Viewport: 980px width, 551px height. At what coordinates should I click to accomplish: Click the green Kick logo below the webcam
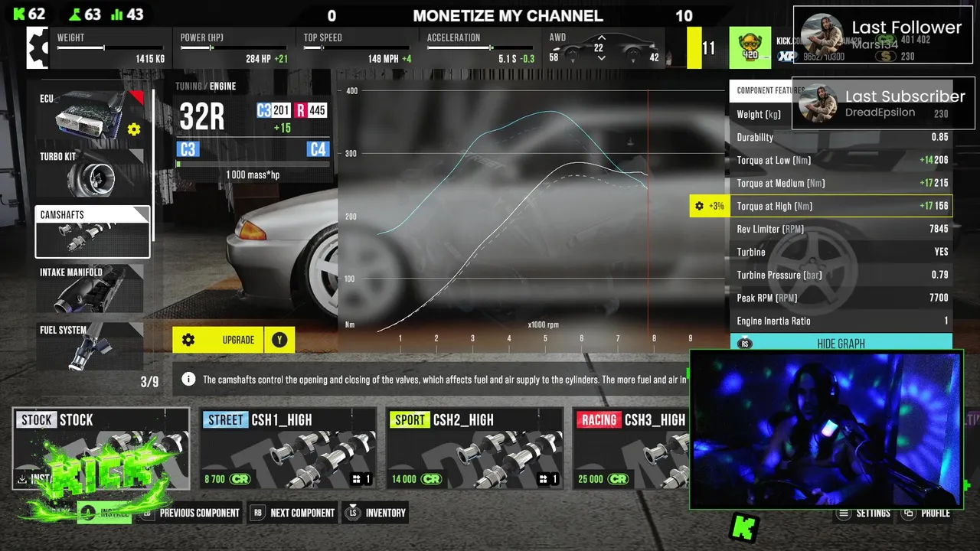point(744,527)
